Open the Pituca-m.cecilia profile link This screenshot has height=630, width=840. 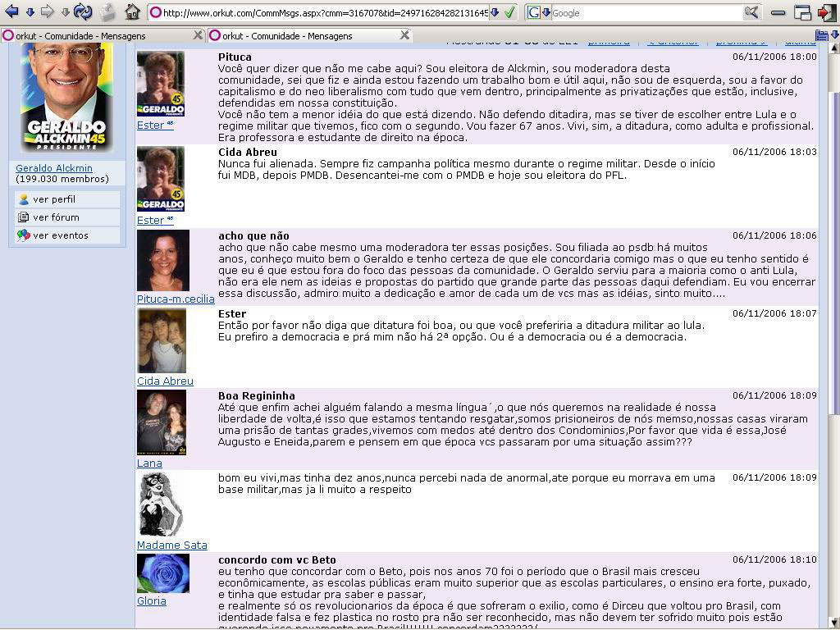click(x=176, y=299)
